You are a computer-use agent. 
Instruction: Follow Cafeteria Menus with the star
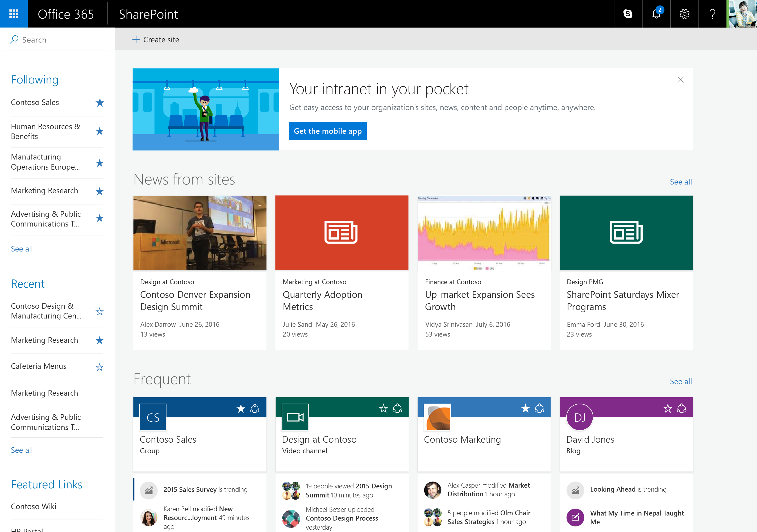pos(99,367)
